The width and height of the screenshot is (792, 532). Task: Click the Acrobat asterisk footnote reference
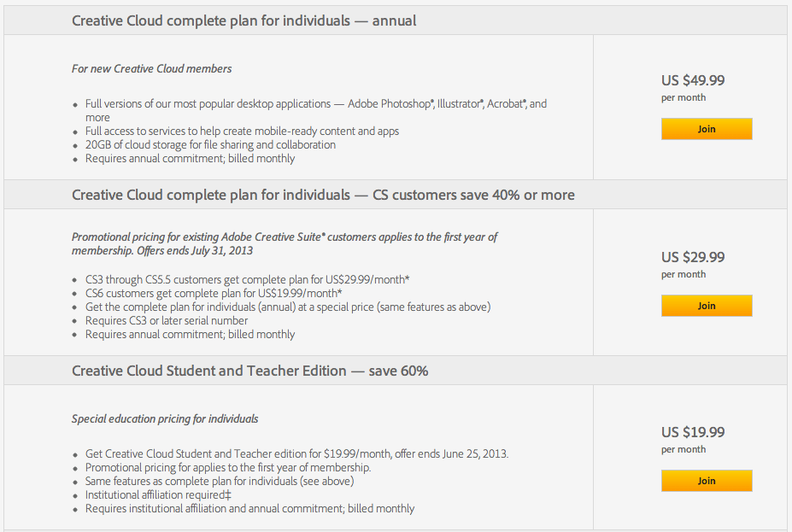[x=523, y=102]
